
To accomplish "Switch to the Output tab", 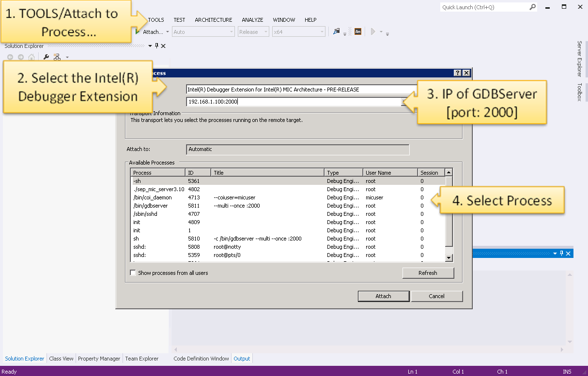I will 242,359.
